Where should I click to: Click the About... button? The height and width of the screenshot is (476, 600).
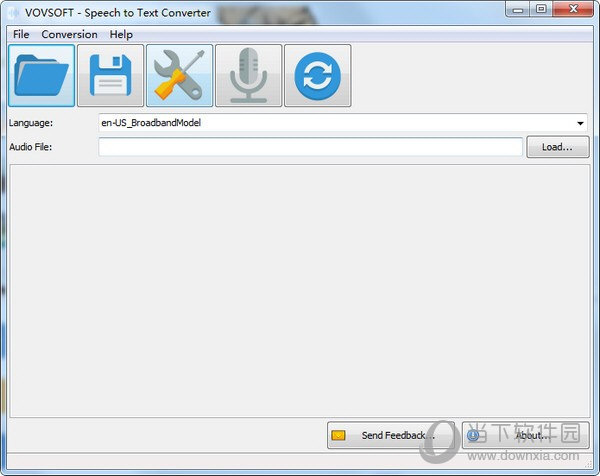pos(525,435)
